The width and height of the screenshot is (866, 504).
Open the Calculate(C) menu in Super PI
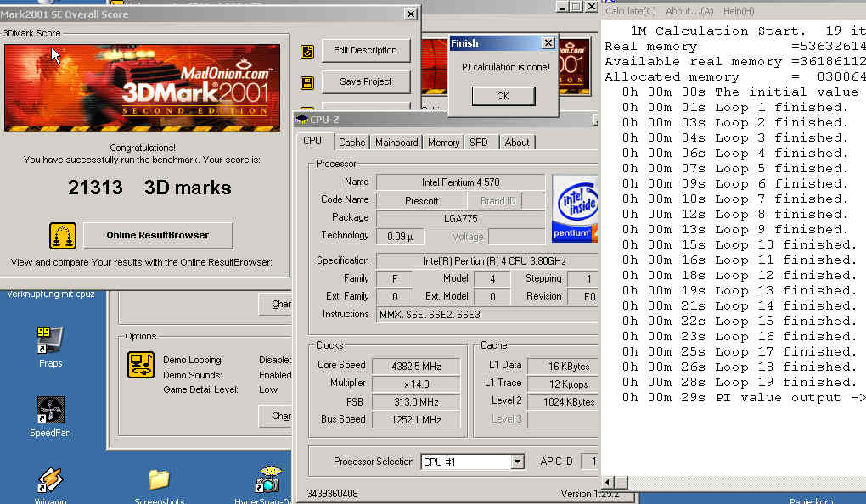click(x=630, y=11)
